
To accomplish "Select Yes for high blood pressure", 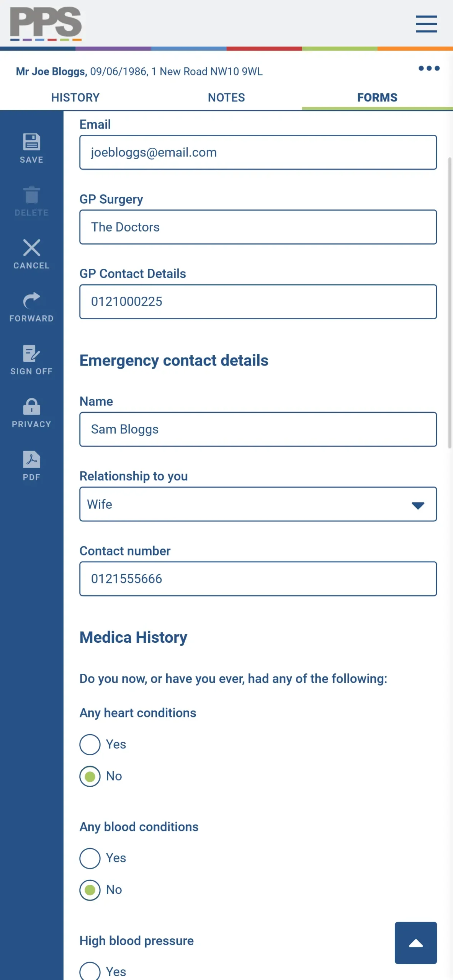I will (x=90, y=971).
